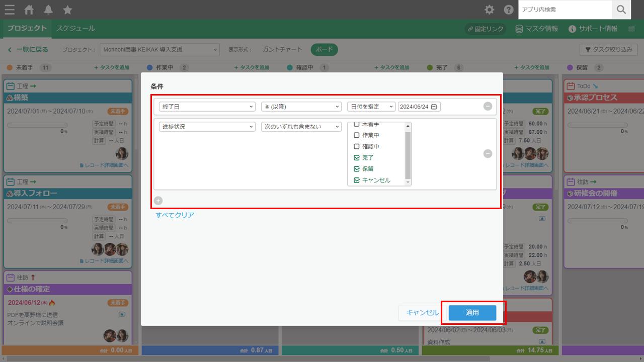Add a new condition with plus icon
This screenshot has height=362, width=644.
(x=158, y=201)
